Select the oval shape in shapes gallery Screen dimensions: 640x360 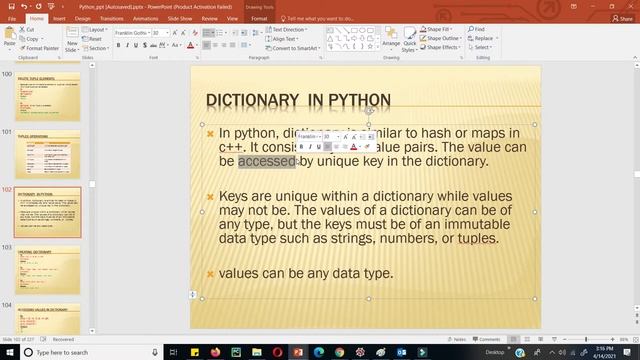362,31
